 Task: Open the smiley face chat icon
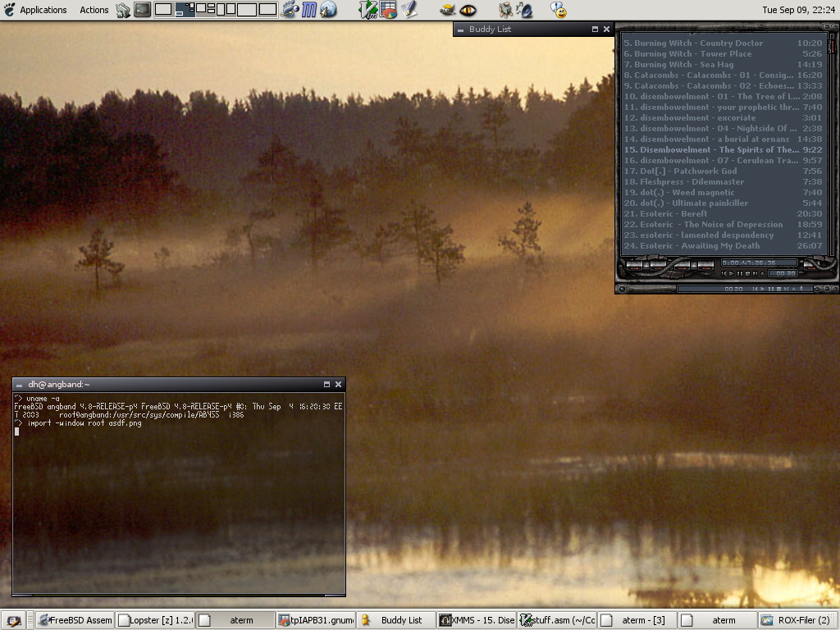pyautogui.click(x=559, y=10)
